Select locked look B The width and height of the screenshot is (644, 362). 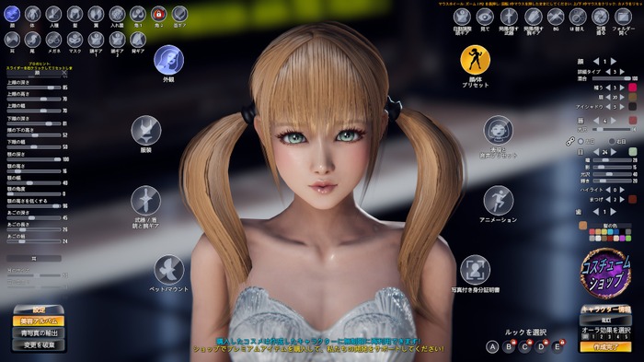point(509,346)
